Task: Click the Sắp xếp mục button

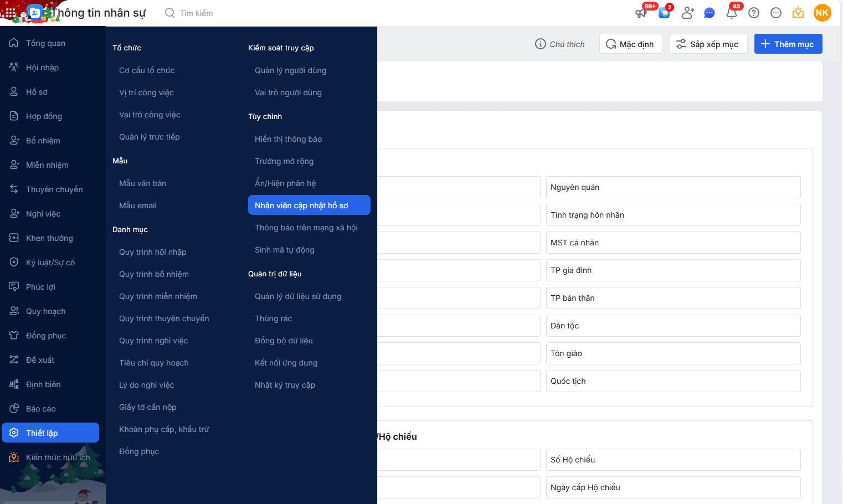Action: point(708,44)
